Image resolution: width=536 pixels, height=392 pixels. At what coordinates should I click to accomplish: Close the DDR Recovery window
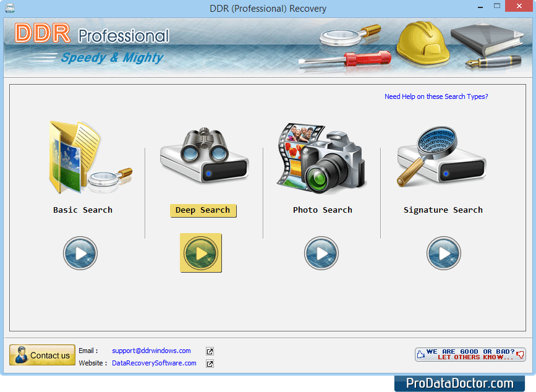point(519,6)
